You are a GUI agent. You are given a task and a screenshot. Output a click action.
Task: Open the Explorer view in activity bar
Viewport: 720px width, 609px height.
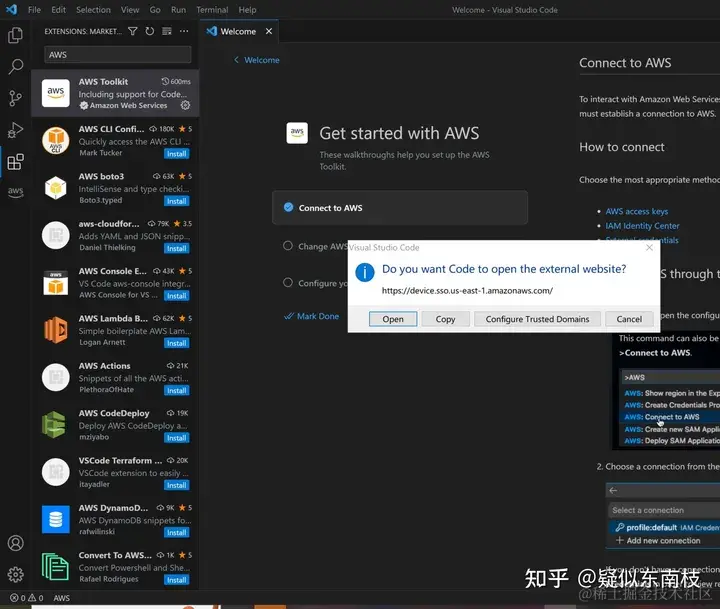click(x=15, y=35)
